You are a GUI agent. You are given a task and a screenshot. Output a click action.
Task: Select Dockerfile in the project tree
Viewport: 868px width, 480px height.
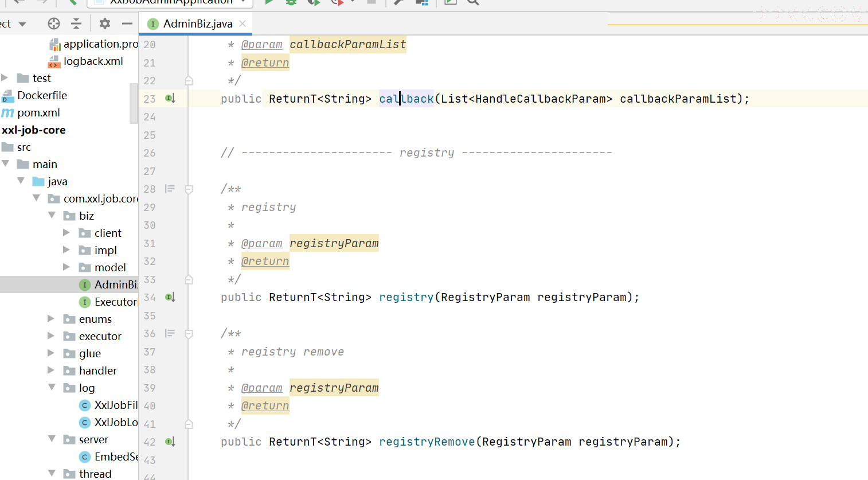(x=42, y=95)
